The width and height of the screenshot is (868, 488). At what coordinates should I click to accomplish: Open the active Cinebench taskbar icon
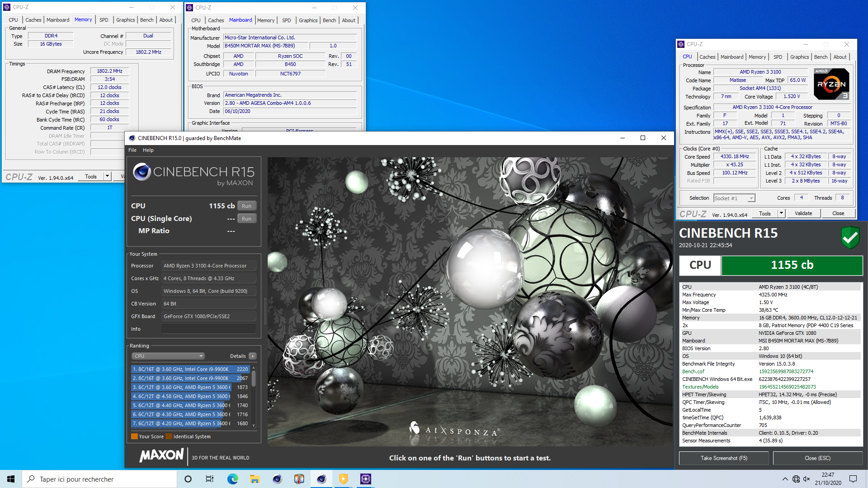pos(321,479)
